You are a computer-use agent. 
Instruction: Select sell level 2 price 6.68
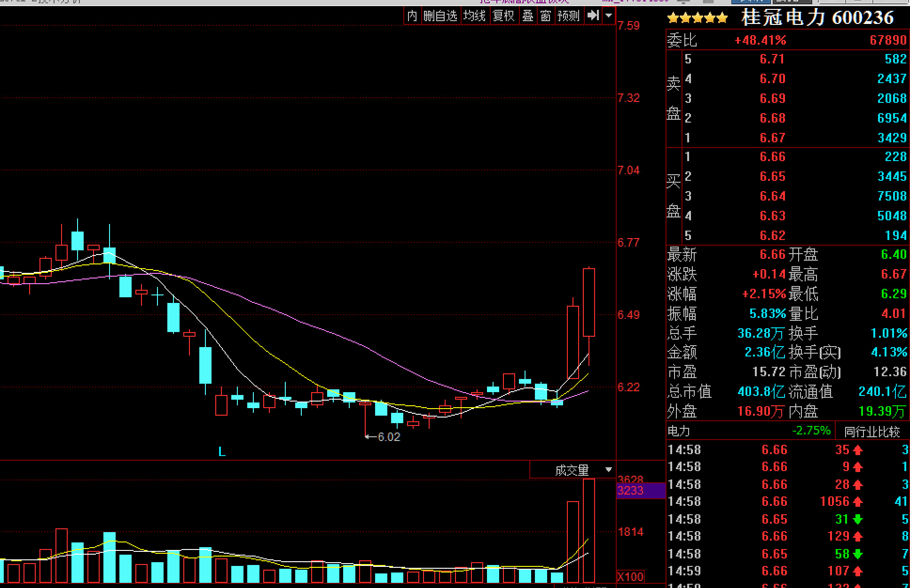772,118
